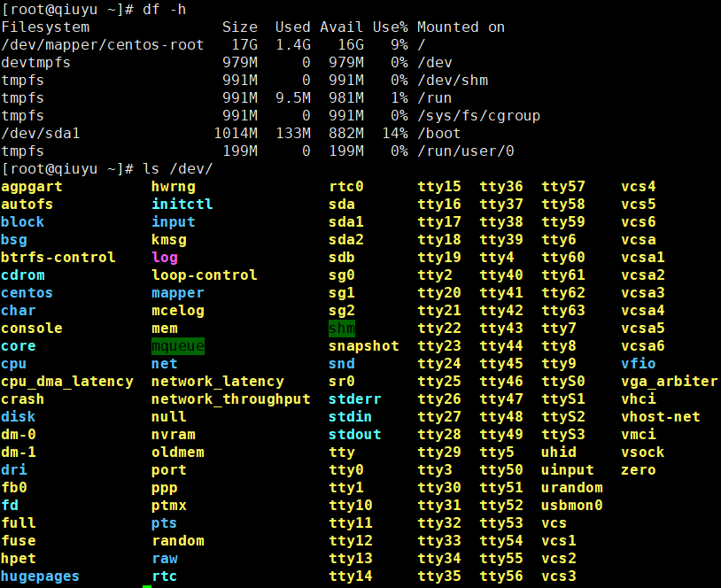Viewport: 721px width, 588px height.
Task: Select the "stdin" link entry
Action: (351, 417)
